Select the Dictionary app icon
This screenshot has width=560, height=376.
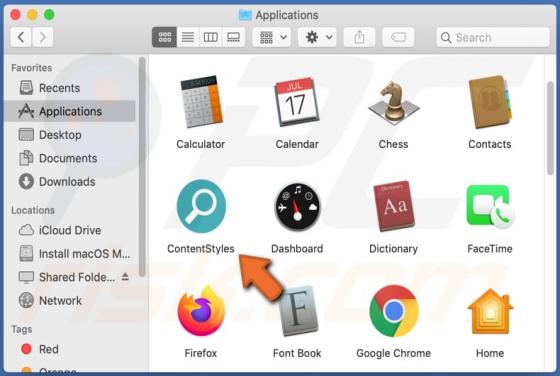click(394, 206)
